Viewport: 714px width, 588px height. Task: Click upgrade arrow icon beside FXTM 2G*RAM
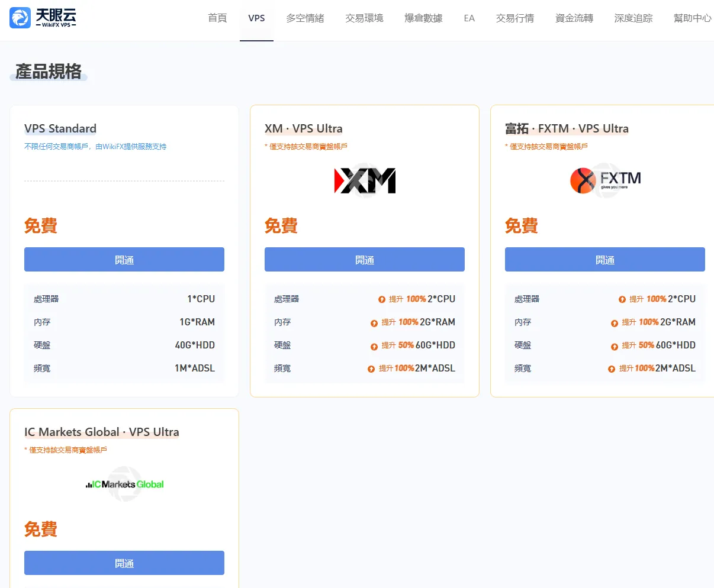pyautogui.click(x=615, y=323)
